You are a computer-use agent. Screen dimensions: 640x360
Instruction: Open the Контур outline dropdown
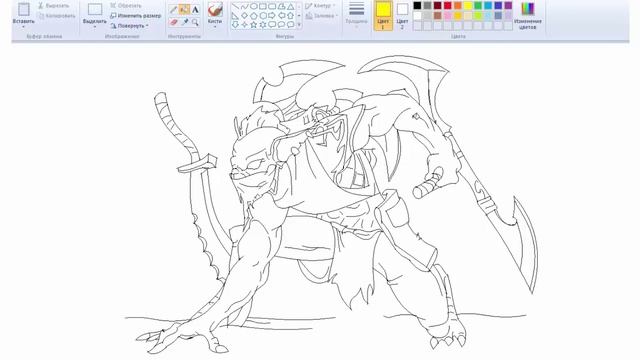point(321,6)
